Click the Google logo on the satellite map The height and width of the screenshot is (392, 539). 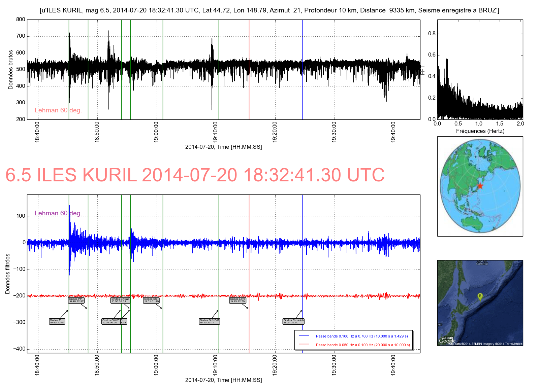tap(447, 341)
